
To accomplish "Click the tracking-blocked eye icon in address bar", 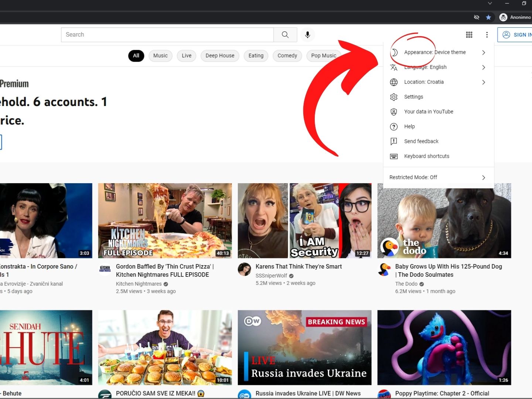I will coord(477,17).
